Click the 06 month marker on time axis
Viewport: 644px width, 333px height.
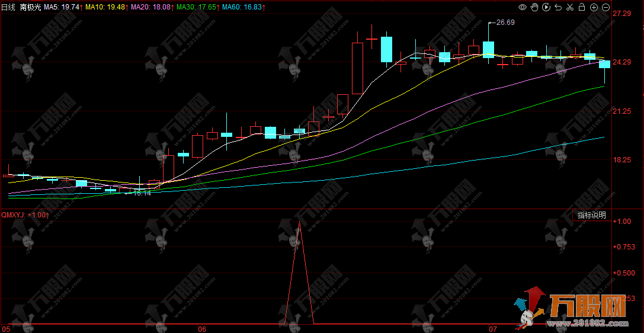(x=201, y=329)
